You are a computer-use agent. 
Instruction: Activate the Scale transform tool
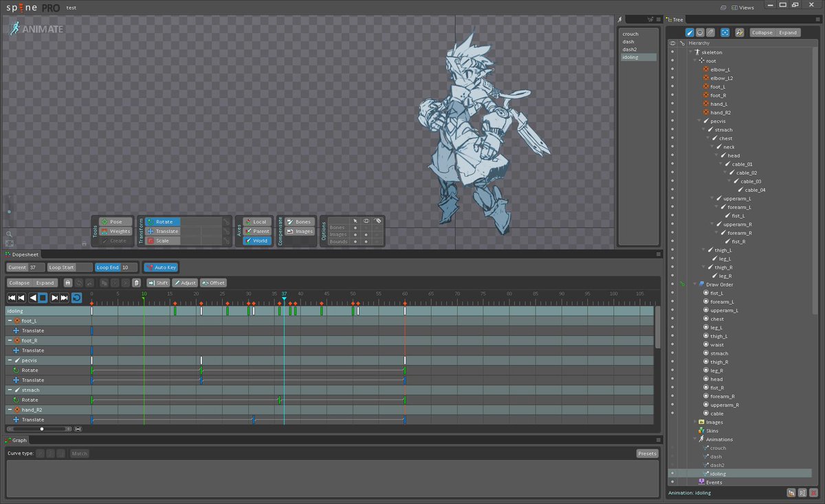click(x=162, y=241)
